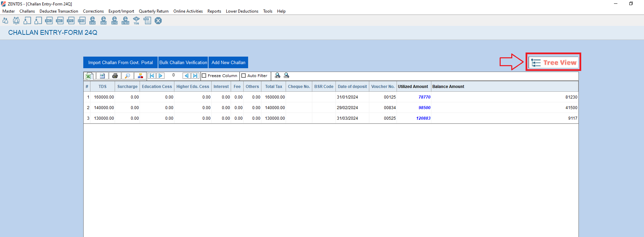Screen dimensions: 644x237
Task: Open the Deductee Transaction menu
Action: pos(59,11)
